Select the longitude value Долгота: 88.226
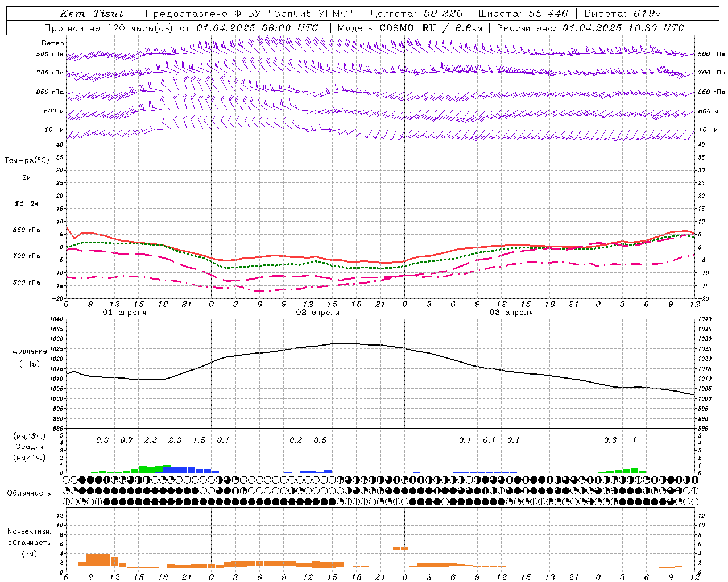 (x=416, y=14)
